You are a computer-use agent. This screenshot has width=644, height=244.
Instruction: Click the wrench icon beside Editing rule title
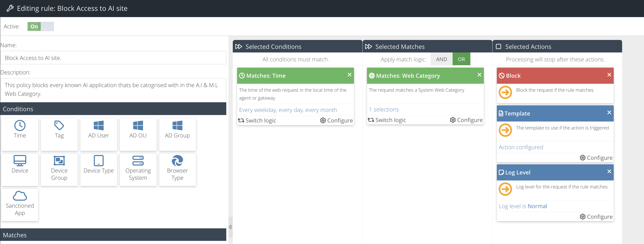[10, 8]
